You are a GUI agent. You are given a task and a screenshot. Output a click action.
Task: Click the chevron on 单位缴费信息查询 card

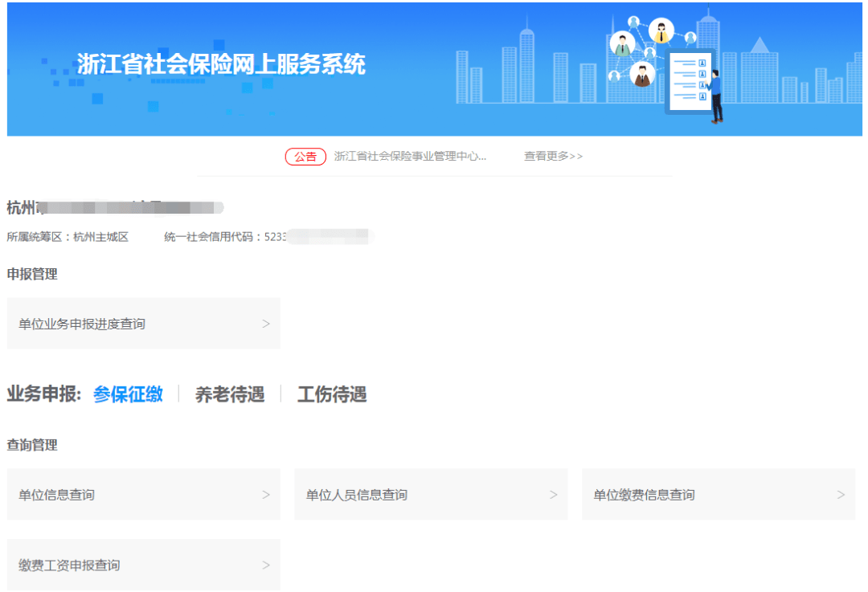[841, 495]
